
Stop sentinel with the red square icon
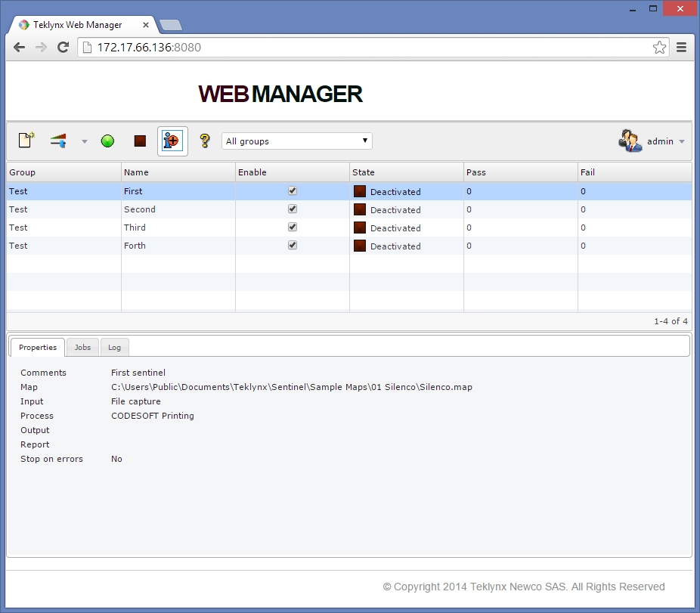[x=140, y=141]
